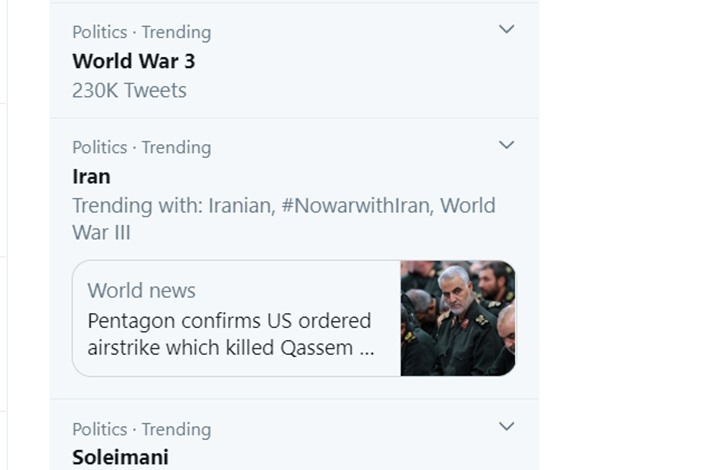
Task: Click Politics · Trending label above Iran
Action: coord(141,148)
